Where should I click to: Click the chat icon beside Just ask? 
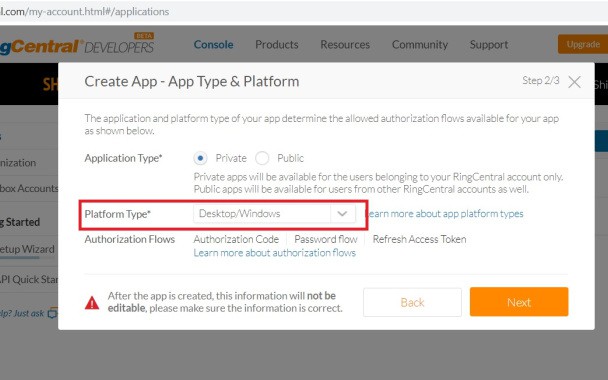(x=52, y=313)
